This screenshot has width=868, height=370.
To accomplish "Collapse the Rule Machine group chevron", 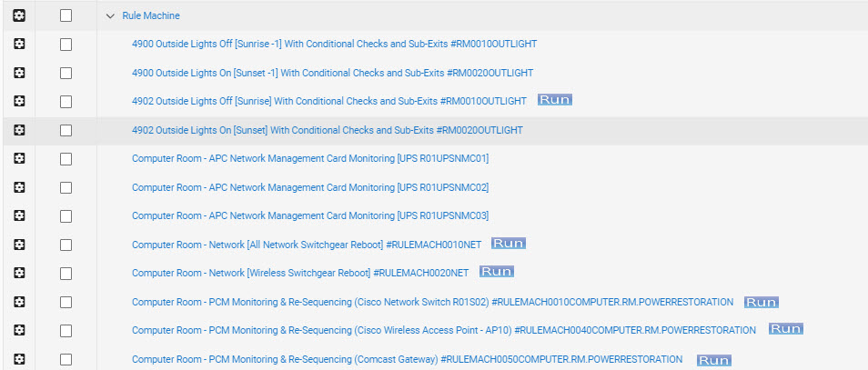I will (x=110, y=16).
